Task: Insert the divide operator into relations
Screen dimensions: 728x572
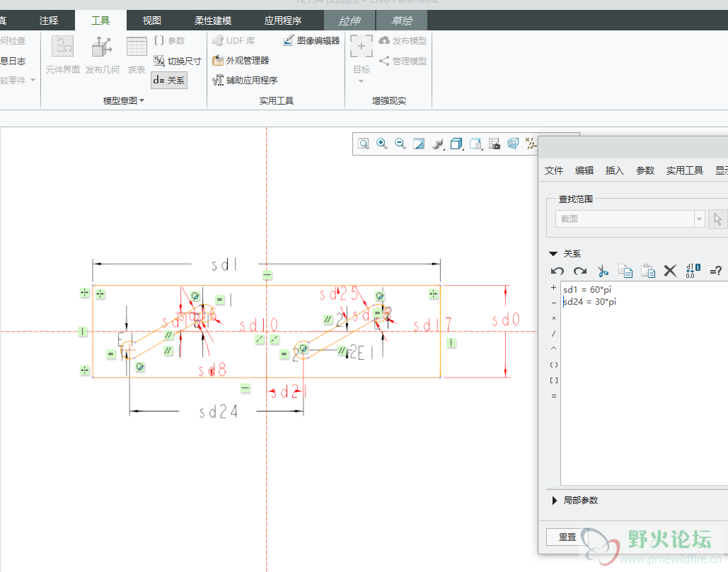Action: [553, 334]
